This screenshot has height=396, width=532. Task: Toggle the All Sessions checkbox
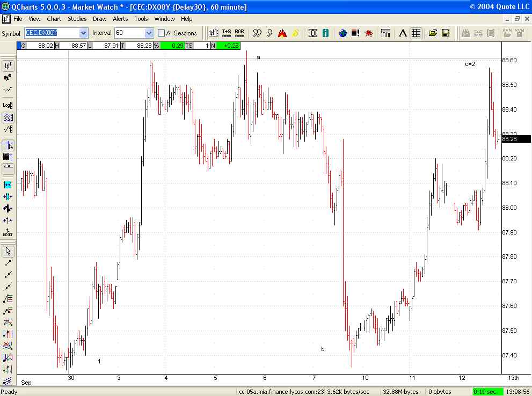click(x=162, y=33)
